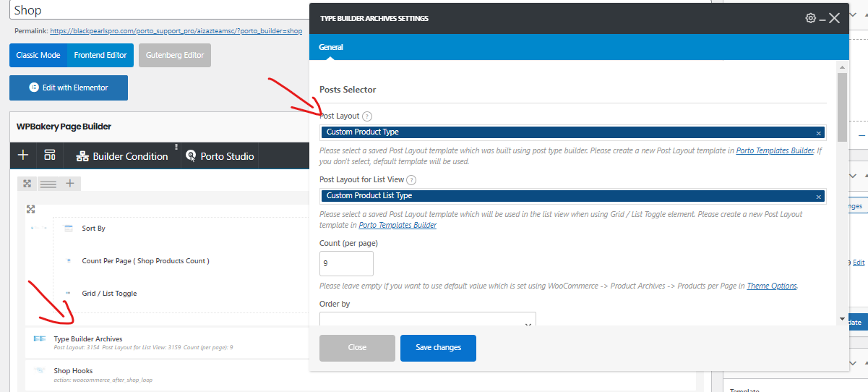This screenshot has width=868, height=392.
Task: Click the dialog scrollbar down arrow
Action: [x=842, y=318]
